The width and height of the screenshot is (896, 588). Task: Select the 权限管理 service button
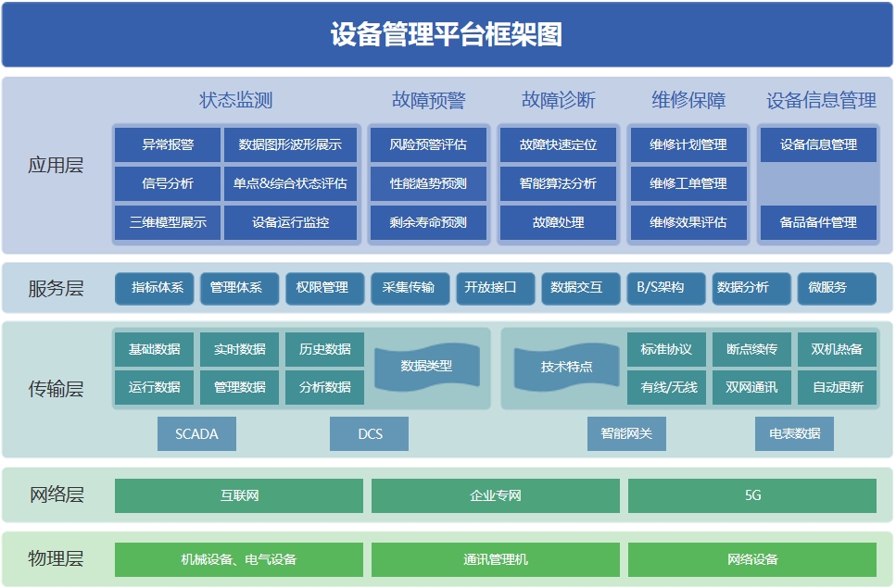pyautogui.click(x=322, y=288)
